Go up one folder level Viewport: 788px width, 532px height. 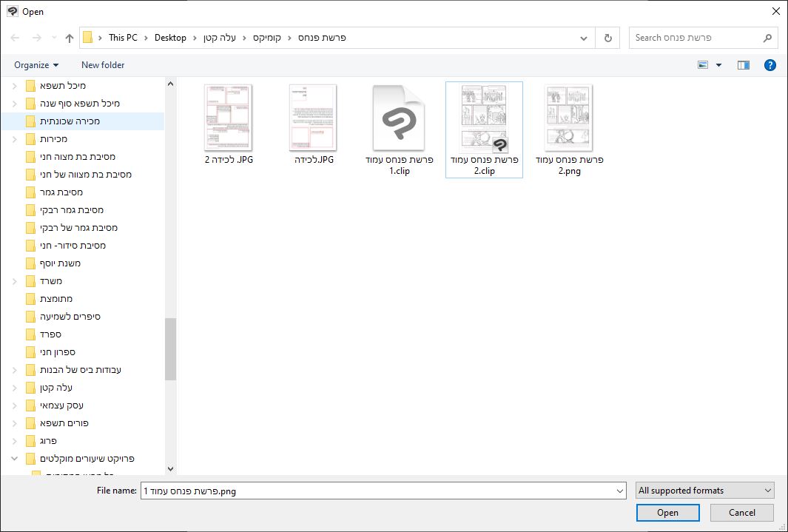[70, 38]
